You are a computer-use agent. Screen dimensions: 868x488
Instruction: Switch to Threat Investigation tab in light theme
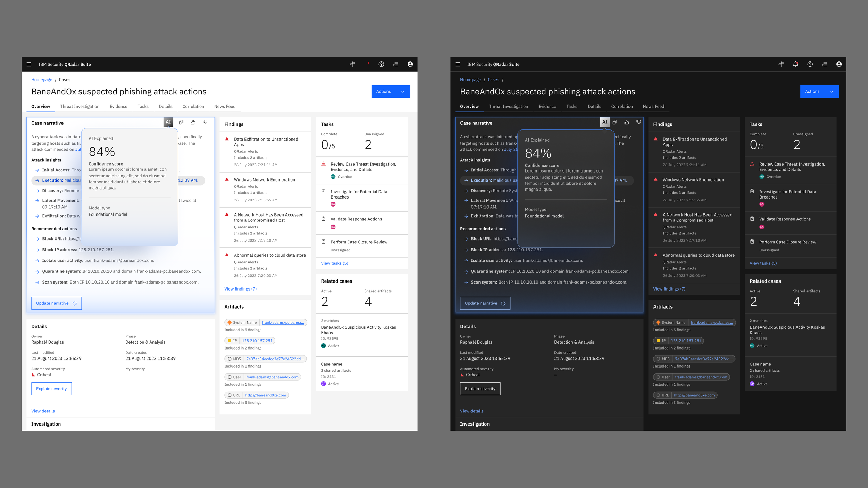tap(80, 107)
